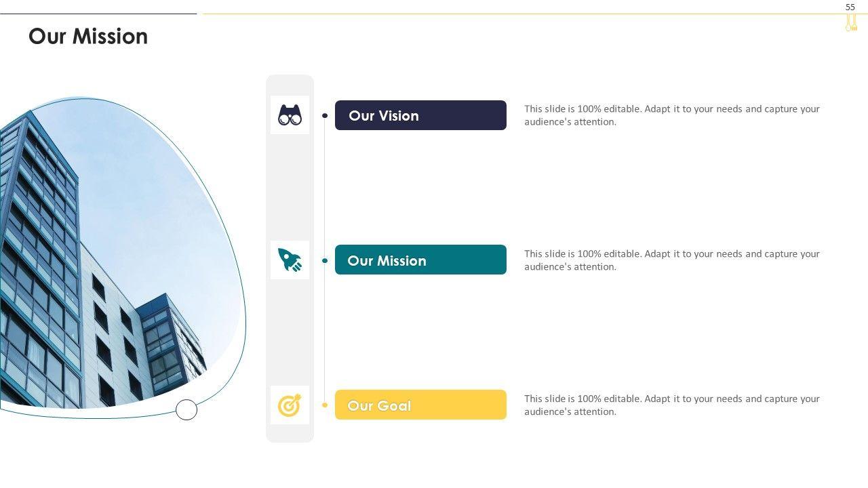Viewport: 868px width, 488px height.
Task: Select the description text beside Our Vision
Action: (x=671, y=115)
